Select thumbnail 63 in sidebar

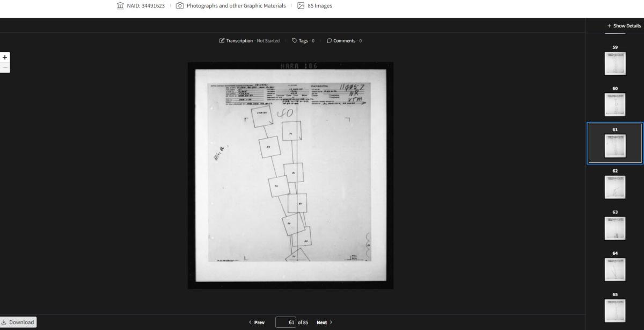[615, 228]
